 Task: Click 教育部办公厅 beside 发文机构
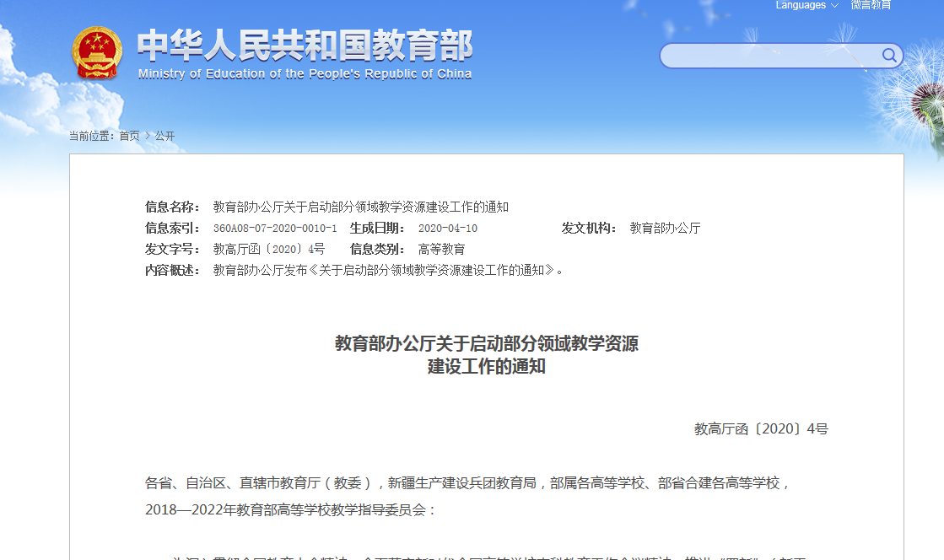click(665, 228)
